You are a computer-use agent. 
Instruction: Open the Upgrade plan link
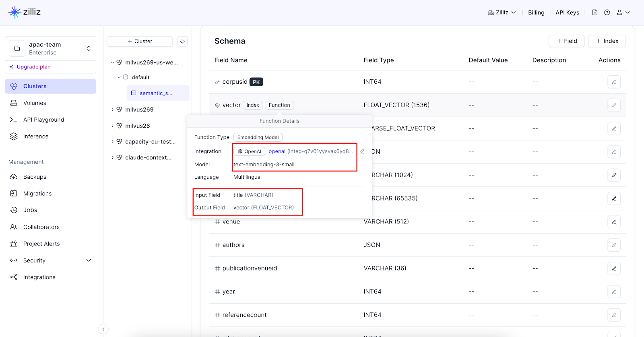coord(33,67)
